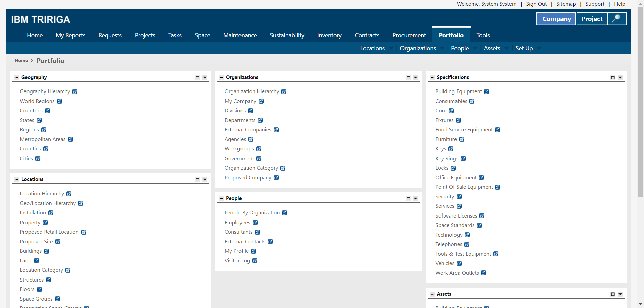644x308 pixels.
Task: Click the Company button
Action: (x=556, y=19)
